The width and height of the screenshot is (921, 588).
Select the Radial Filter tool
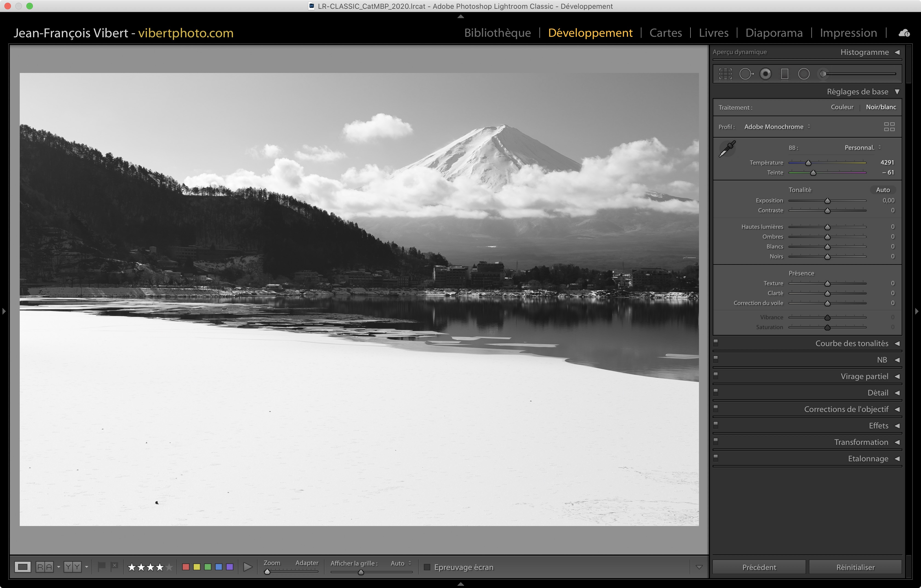point(804,74)
